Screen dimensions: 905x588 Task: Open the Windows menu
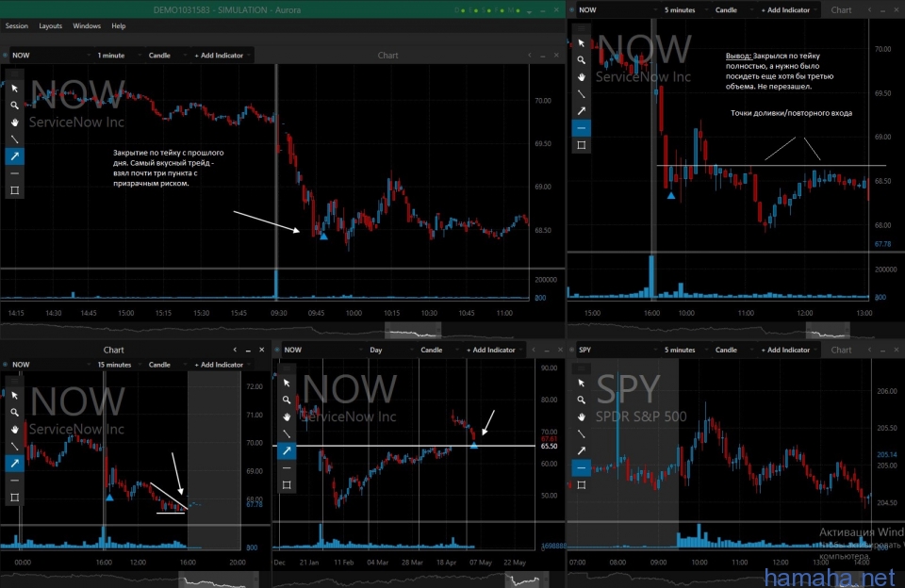87,26
